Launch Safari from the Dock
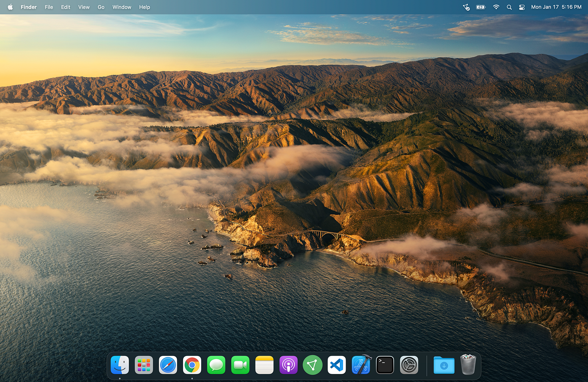 click(168, 365)
